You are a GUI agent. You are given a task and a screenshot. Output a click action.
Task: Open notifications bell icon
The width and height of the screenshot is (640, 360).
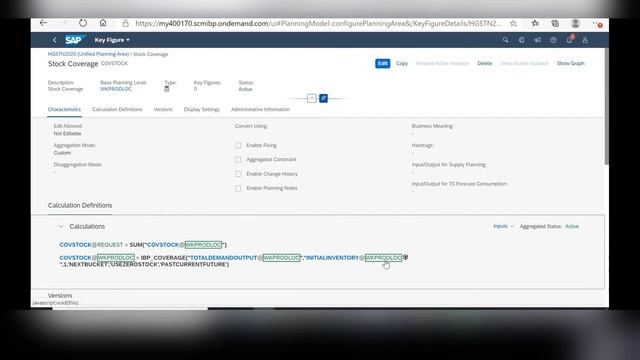tap(569, 40)
